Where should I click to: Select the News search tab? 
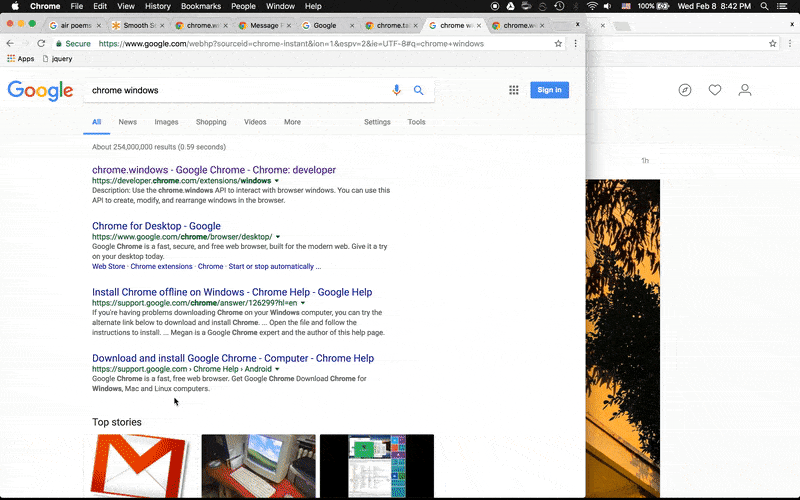pyautogui.click(x=128, y=122)
